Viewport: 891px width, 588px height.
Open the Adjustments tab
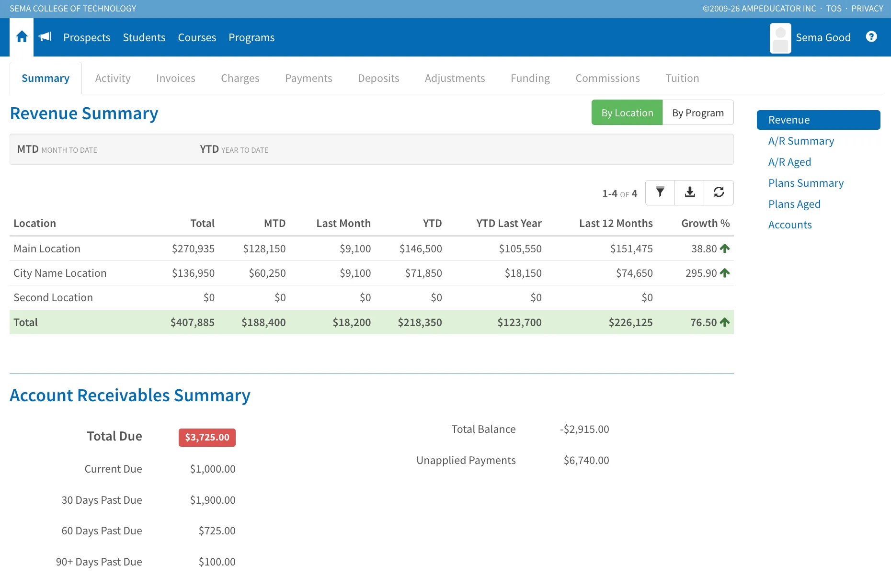(x=455, y=78)
